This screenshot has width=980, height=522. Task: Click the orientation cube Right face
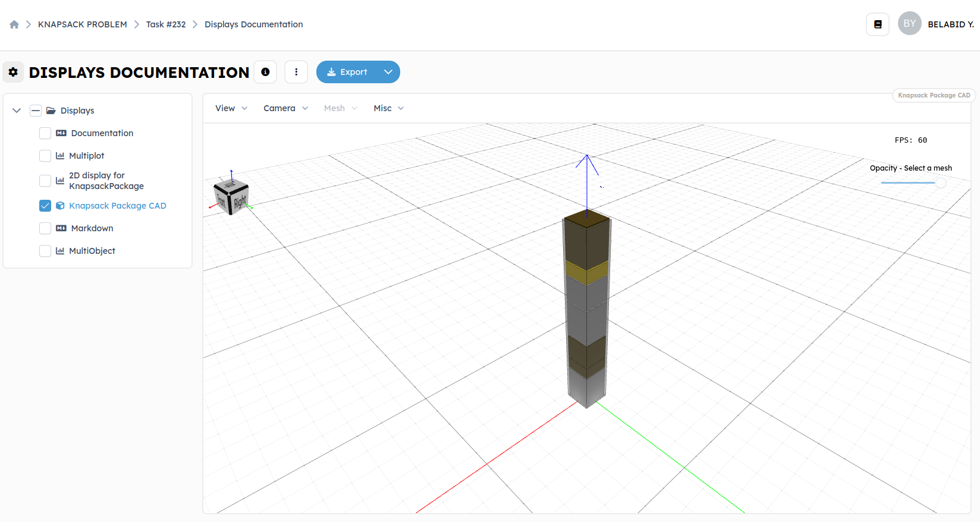(x=239, y=201)
